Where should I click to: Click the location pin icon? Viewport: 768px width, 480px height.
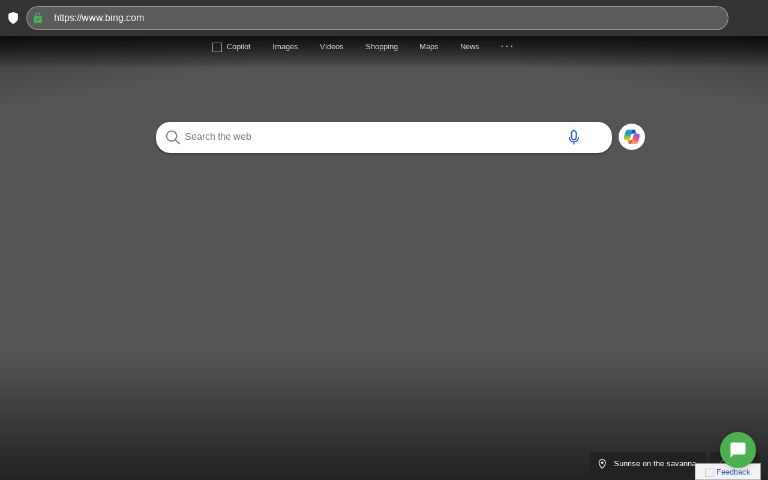[x=602, y=464]
